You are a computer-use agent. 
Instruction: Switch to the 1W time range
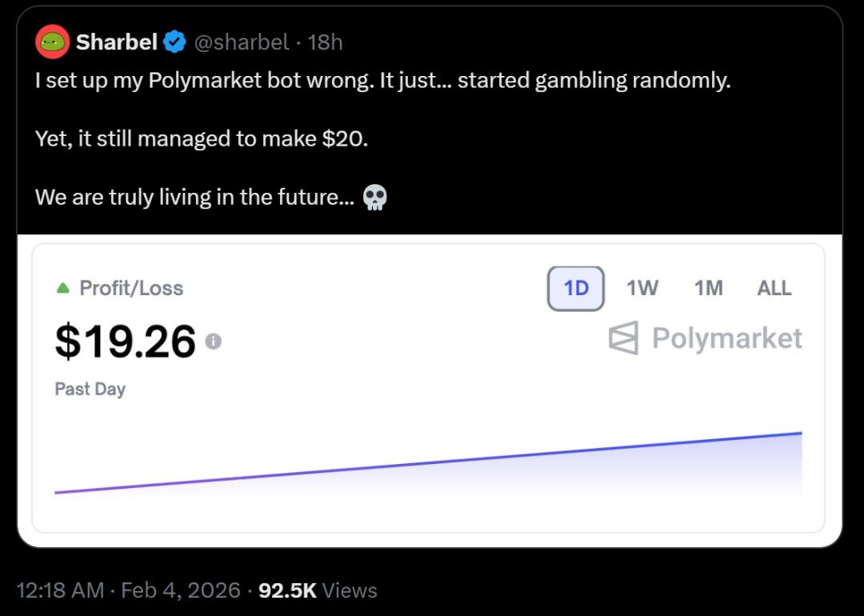click(642, 288)
